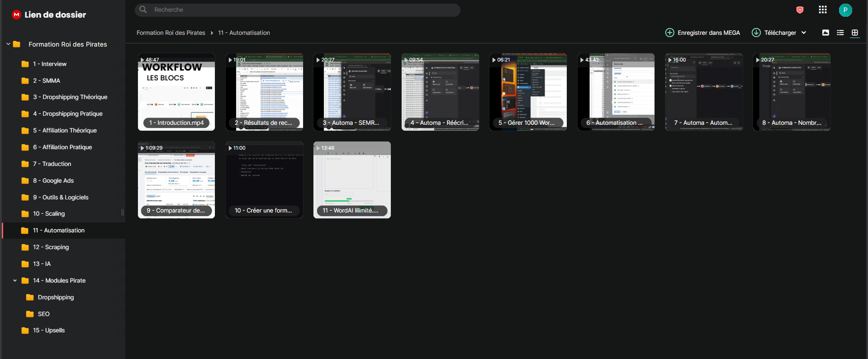The width and height of the screenshot is (868, 359).
Task: Click the download arrow icon beside Télécharger
Action: pyautogui.click(x=756, y=33)
